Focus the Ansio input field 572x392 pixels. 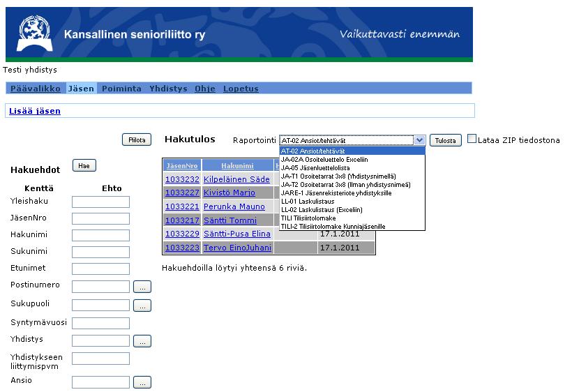coord(100,382)
